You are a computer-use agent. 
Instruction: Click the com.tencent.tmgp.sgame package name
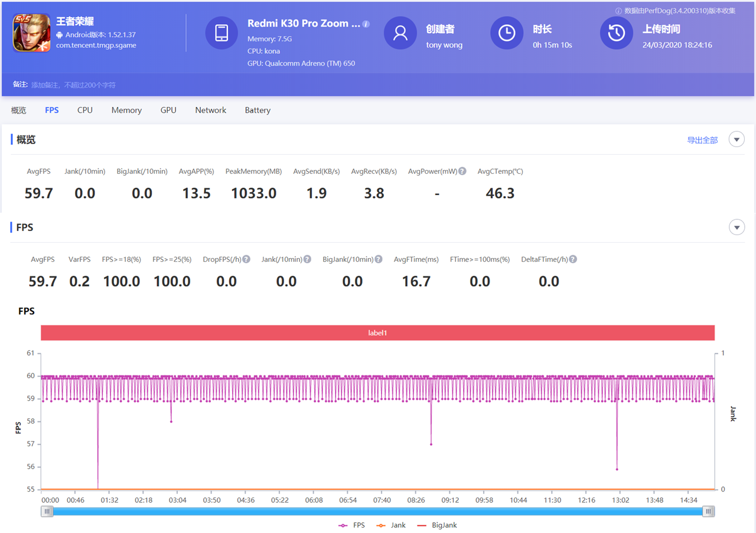point(96,45)
